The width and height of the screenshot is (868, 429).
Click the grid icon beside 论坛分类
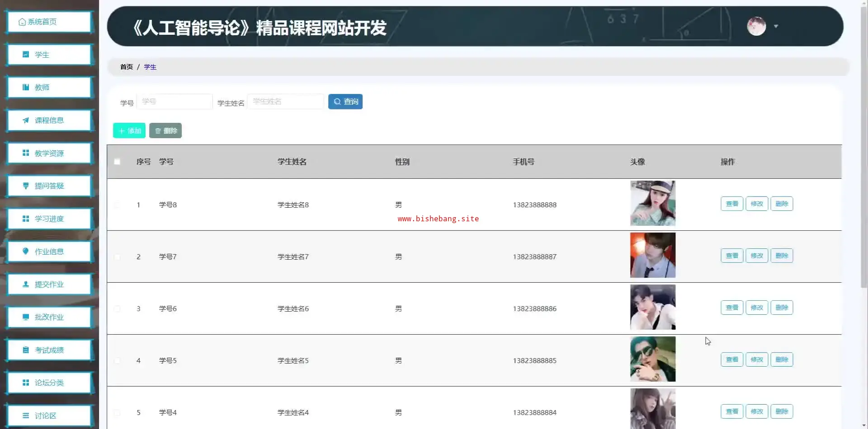pos(26,382)
